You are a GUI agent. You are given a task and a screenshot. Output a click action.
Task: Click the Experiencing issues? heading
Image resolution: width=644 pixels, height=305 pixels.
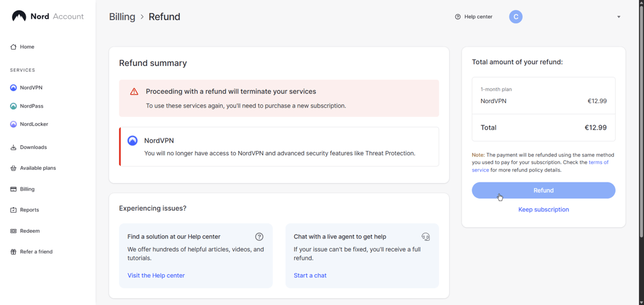[x=153, y=209]
